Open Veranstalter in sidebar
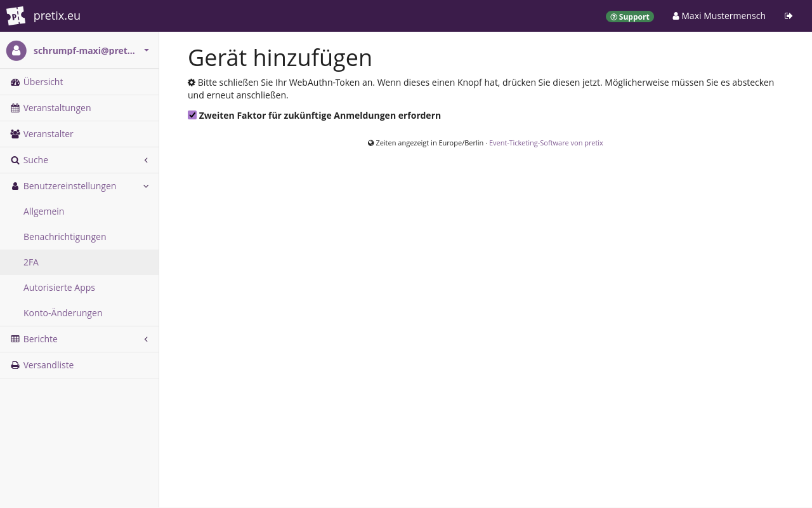The image size is (812, 508). tap(79, 134)
